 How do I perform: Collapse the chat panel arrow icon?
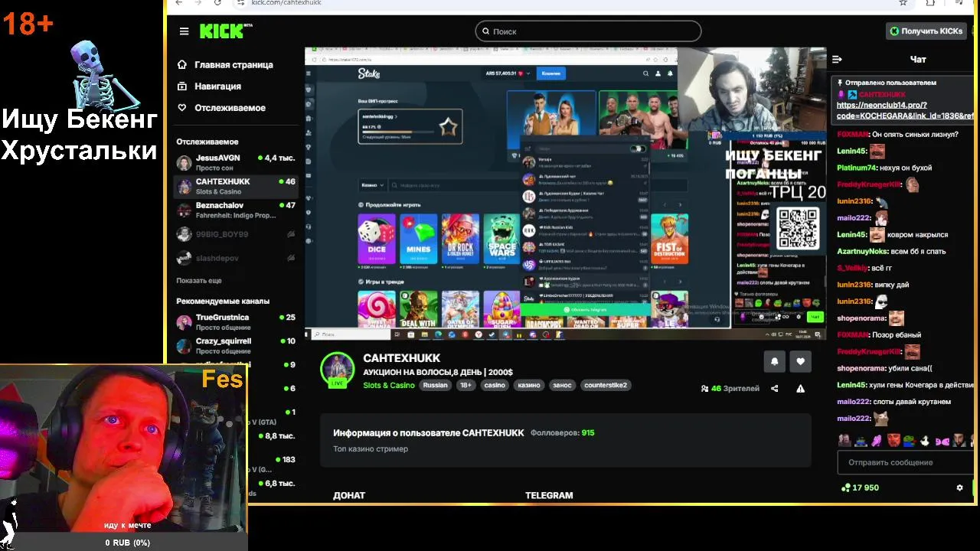tap(837, 59)
